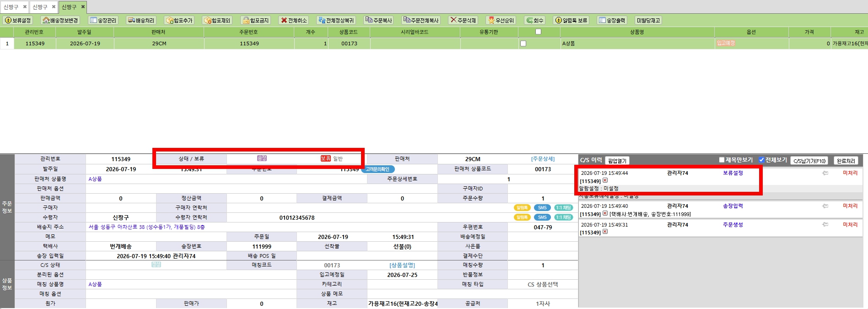Image resolution: width=868 pixels, height=309 pixels.
Task: Click the 배송처리 truck button
Action: 141,20
